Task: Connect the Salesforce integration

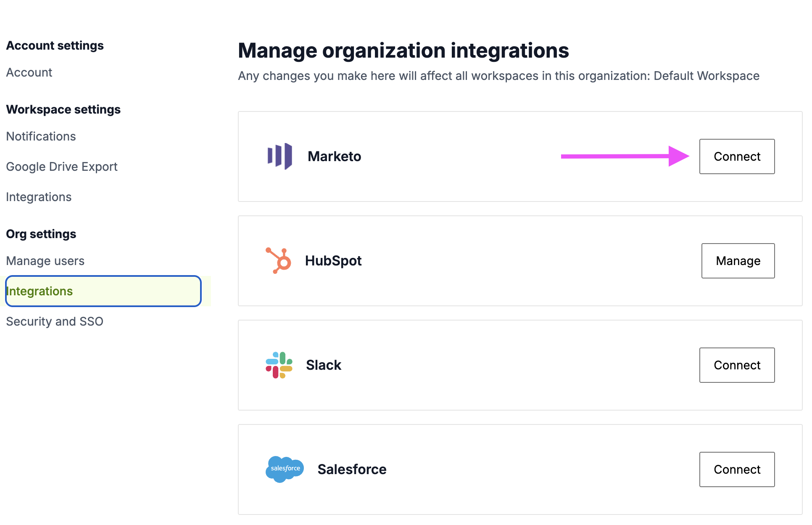Action: coord(737,469)
